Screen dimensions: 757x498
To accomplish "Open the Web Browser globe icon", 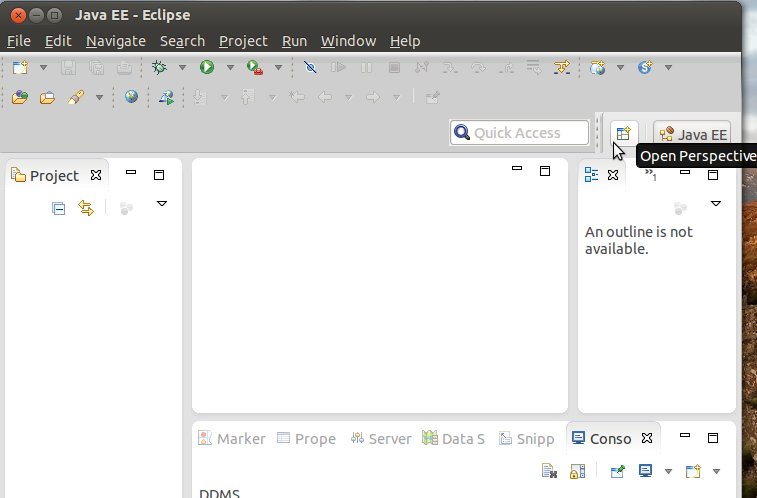I will [x=131, y=97].
